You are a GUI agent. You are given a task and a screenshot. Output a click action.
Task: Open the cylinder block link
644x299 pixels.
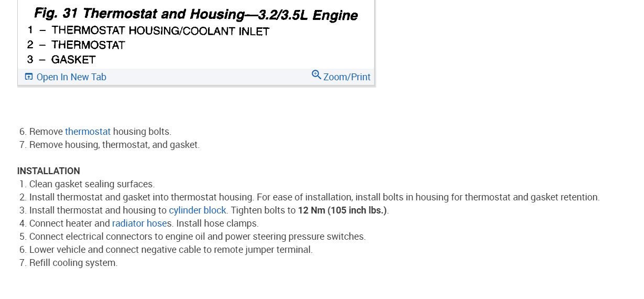198,210
